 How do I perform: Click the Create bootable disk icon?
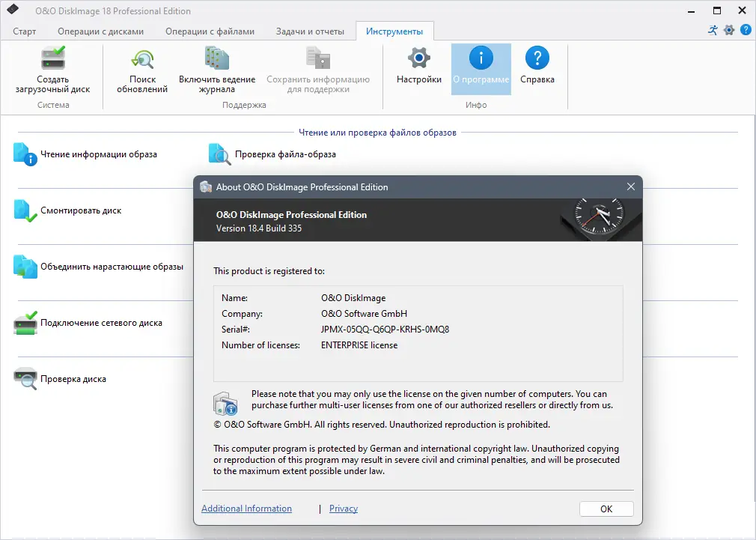tap(53, 58)
